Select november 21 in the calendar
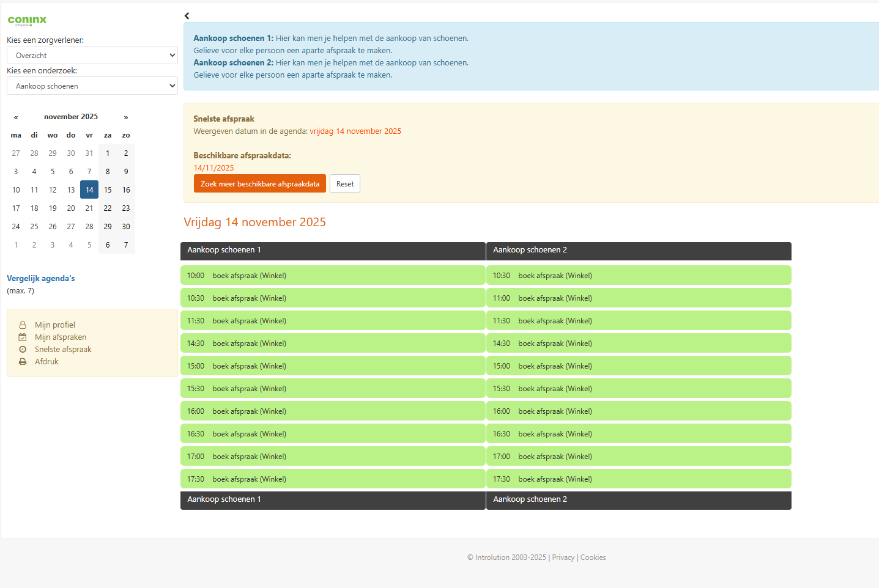Image resolution: width=879 pixels, height=588 pixels. click(x=89, y=208)
